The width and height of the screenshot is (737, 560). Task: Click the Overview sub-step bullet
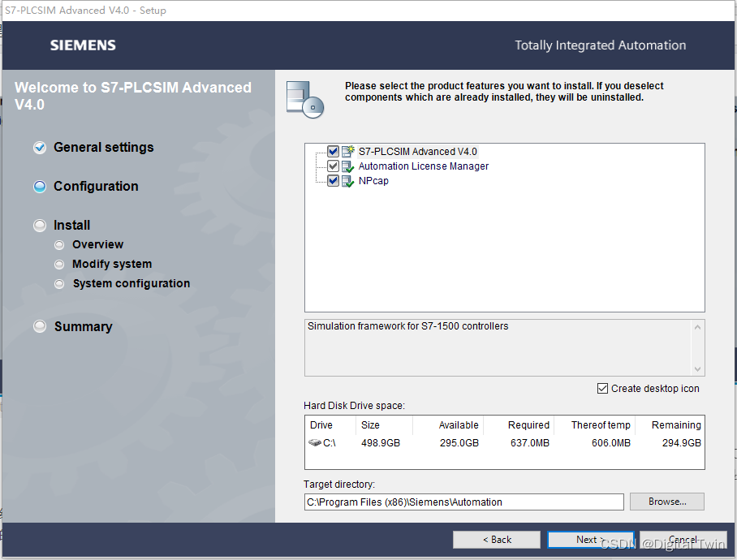(x=59, y=245)
